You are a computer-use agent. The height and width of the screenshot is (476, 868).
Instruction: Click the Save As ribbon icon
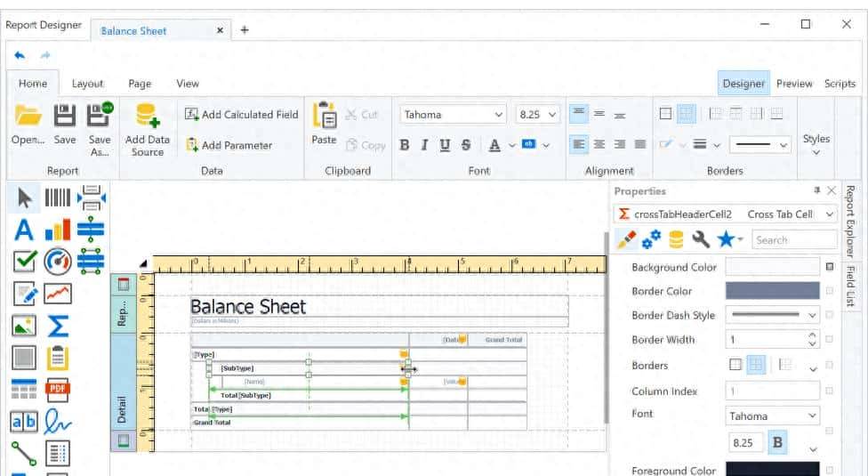pyautogui.click(x=99, y=116)
